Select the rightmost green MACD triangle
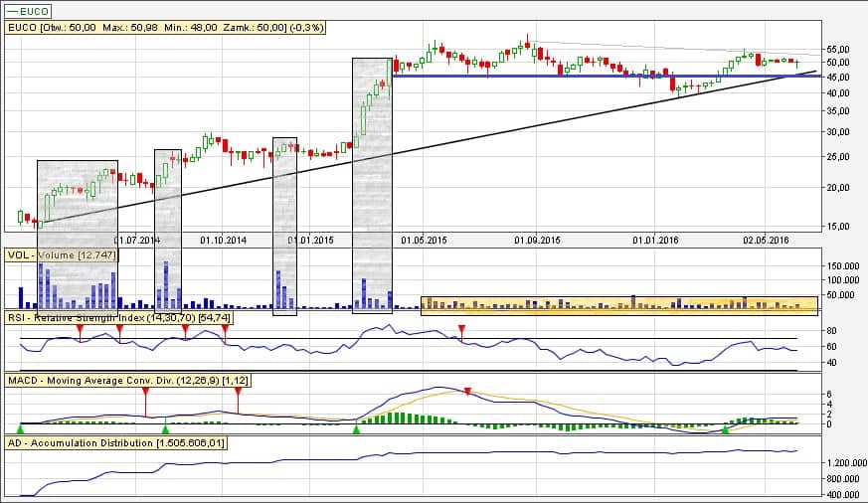Image resolution: width=868 pixels, height=503 pixels. [725, 427]
